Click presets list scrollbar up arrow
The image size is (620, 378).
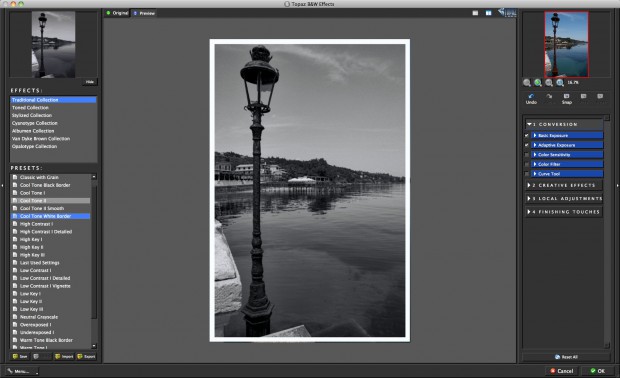tap(94, 177)
